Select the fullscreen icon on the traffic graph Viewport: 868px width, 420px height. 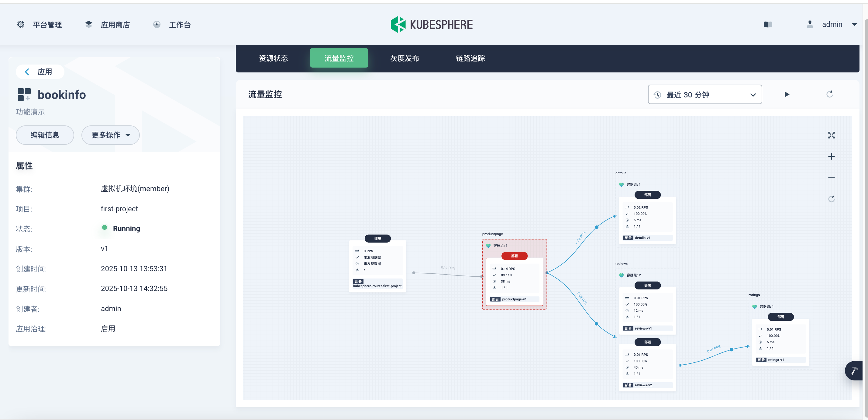832,135
